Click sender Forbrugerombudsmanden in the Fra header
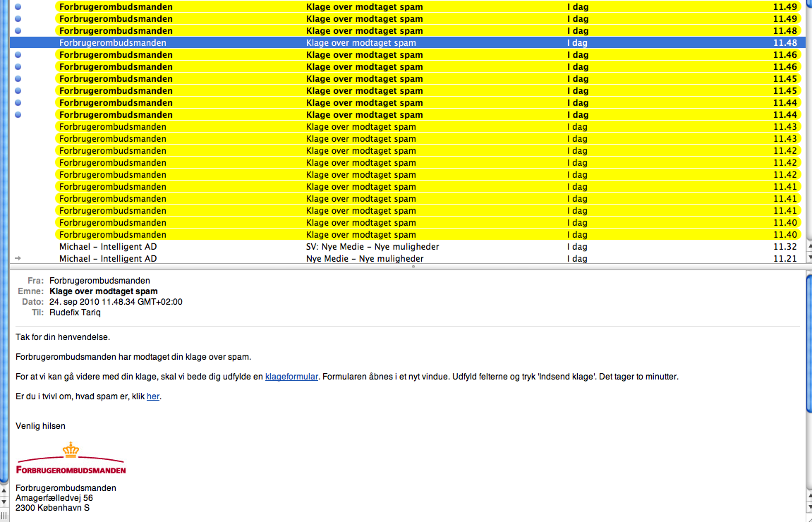The image size is (812, 522). (x=99, y=280)
